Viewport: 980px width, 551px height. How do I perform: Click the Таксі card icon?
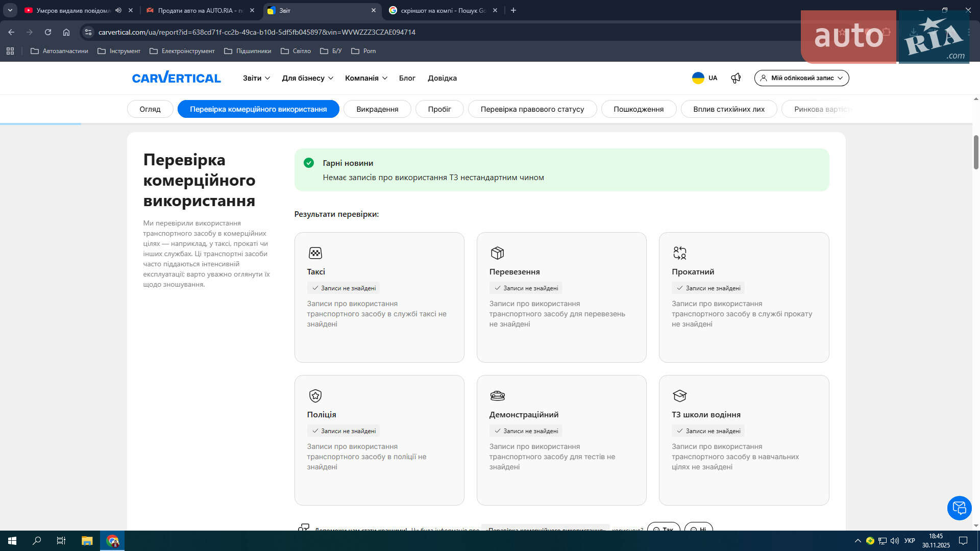click(315, 253)
